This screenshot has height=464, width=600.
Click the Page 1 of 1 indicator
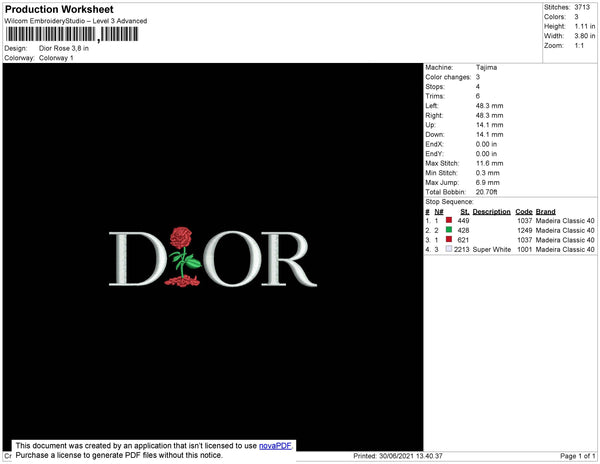[578, 456]
